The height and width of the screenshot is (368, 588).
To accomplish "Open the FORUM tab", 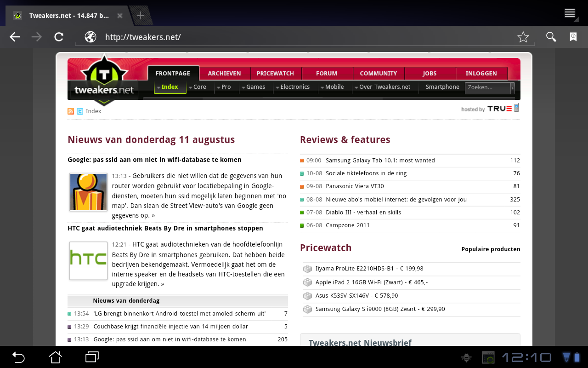I will click(327, 73).
